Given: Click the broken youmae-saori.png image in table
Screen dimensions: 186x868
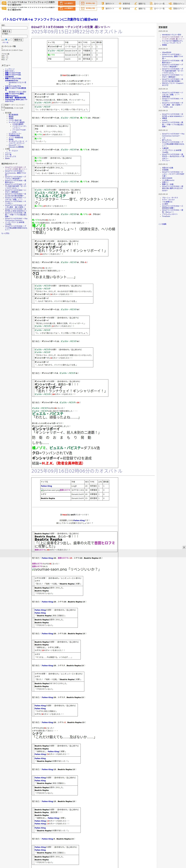Looking at the screenshot, I should 50,490.
